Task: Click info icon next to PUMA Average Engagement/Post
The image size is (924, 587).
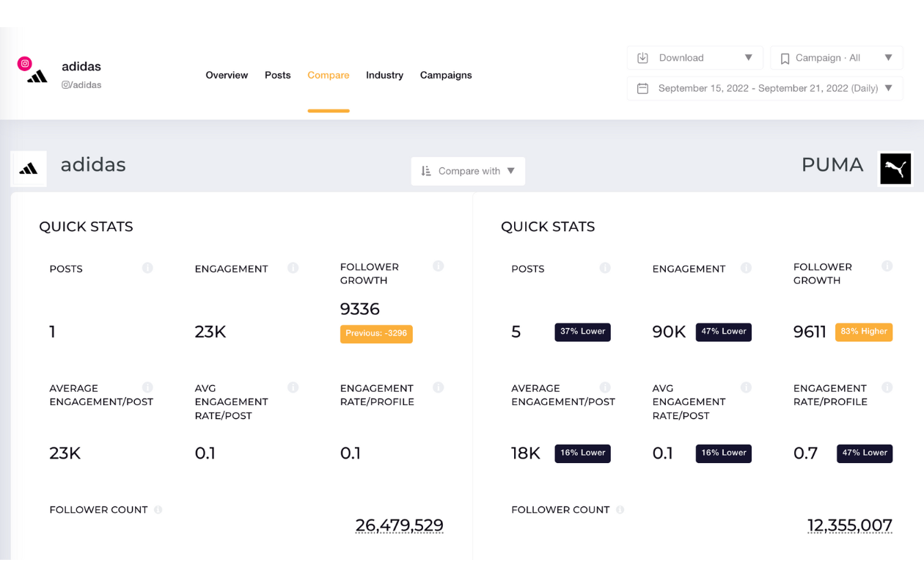Action: tap(605, 387)
